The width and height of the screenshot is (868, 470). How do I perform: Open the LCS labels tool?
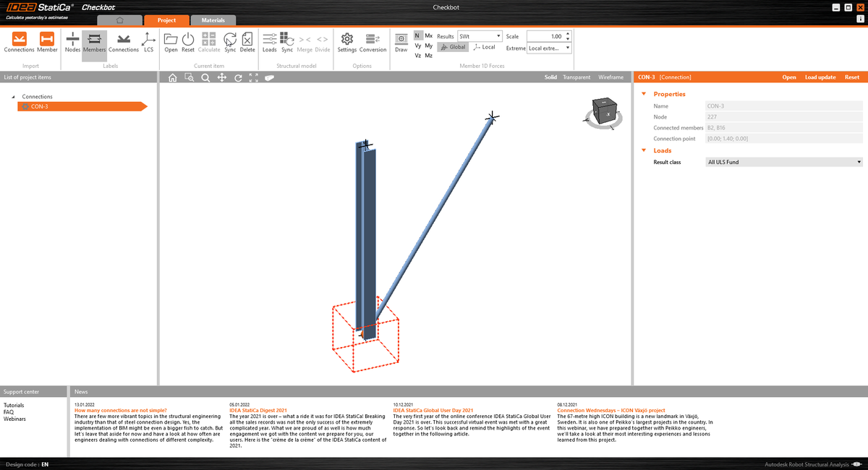point(148,41)
